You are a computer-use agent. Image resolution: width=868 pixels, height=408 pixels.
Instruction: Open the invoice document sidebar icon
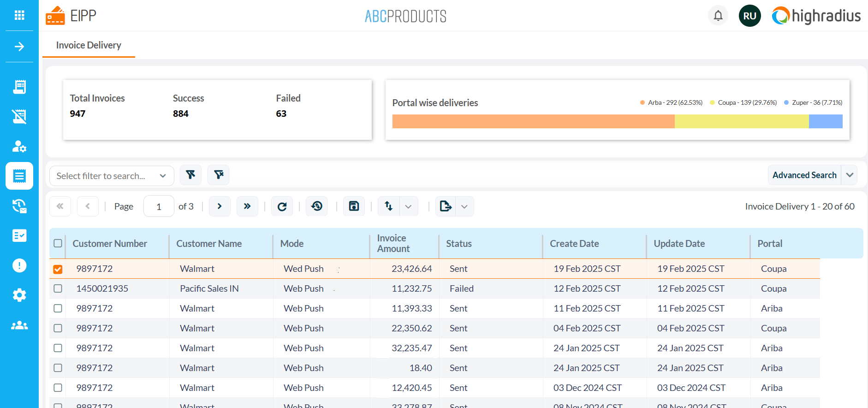coord(19,87)
